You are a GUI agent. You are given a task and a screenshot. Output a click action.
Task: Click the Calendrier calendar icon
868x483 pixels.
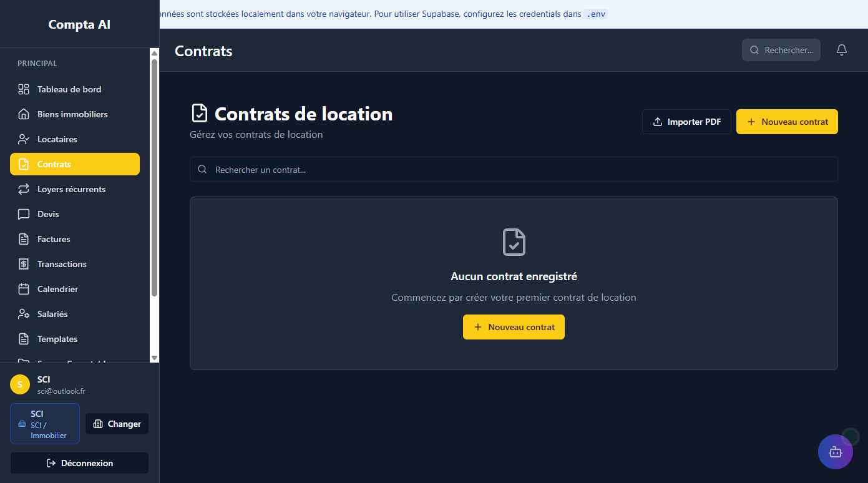pos(24,289)
